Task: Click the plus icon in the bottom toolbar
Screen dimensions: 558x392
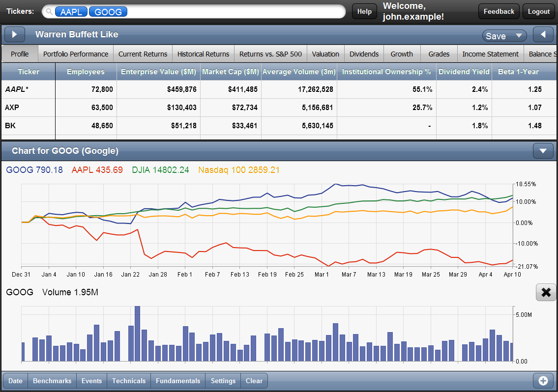Action: coord(543,381)
